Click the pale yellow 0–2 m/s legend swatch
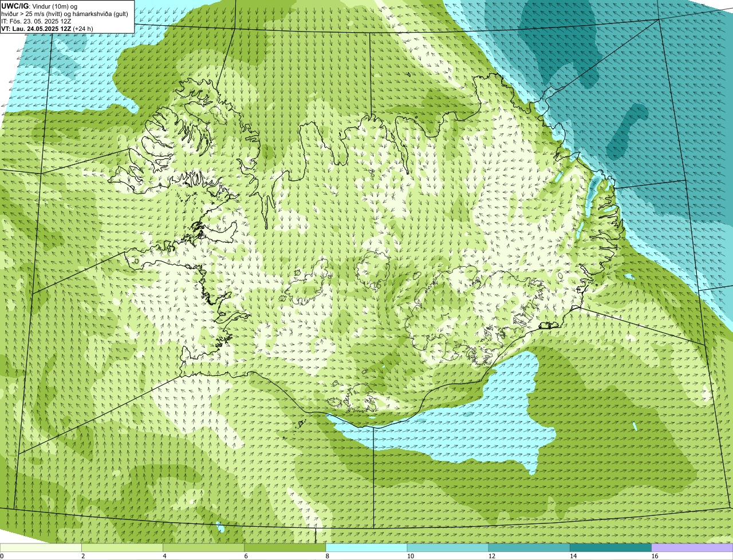 (41, 548)
